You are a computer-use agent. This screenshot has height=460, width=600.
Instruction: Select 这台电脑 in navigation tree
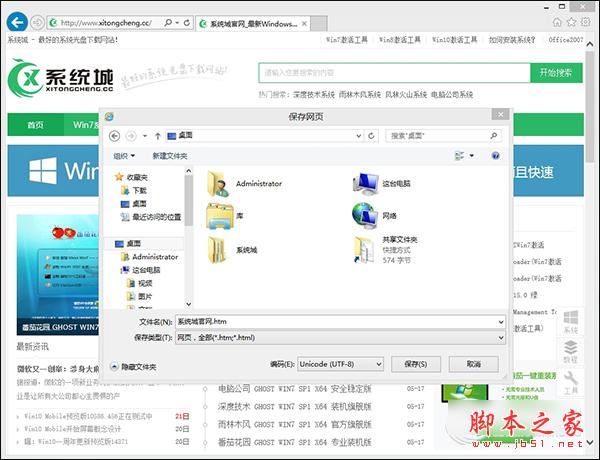(x=140, y=270)
